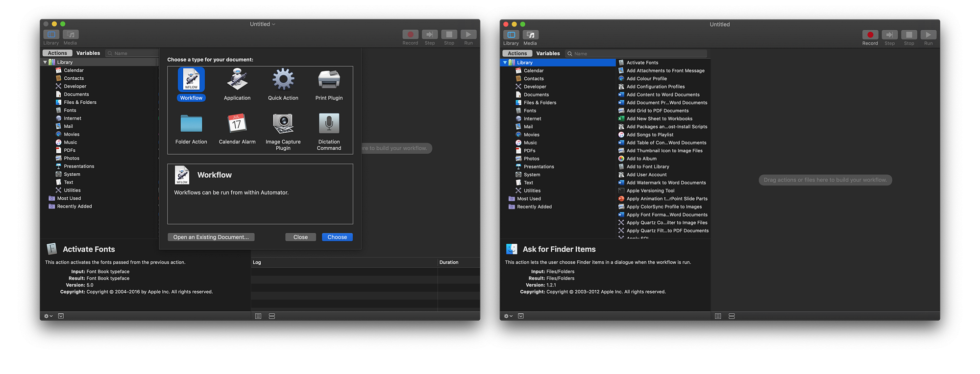Screen dimensions: 980x374
Task: Click Name search field in right window
Action: 636,53
